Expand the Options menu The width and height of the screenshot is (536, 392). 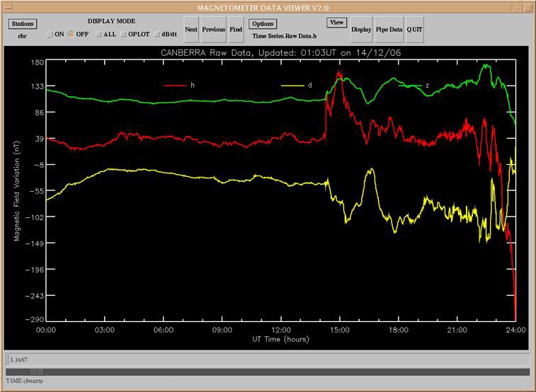pos(263,23)
